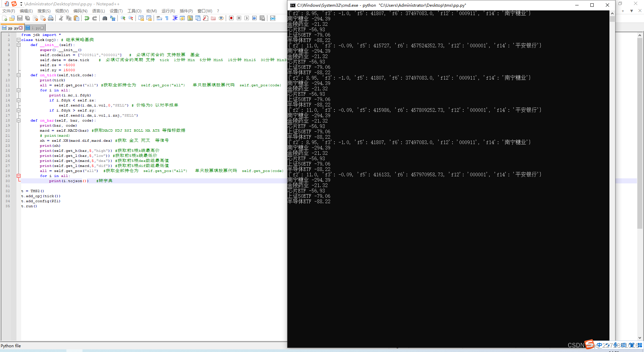Viewport: 644px width, 352px height.
Task: Open the 运行(R) menu
Action: tap(168, 11)
